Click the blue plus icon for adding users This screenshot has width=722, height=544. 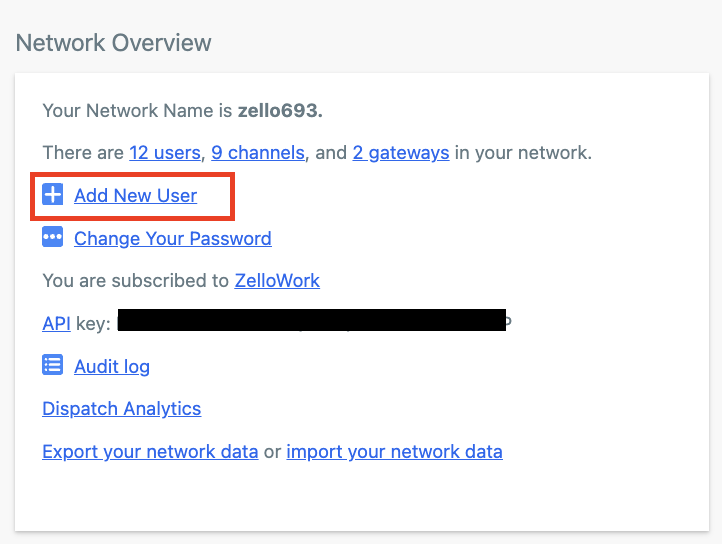(52, 194)
